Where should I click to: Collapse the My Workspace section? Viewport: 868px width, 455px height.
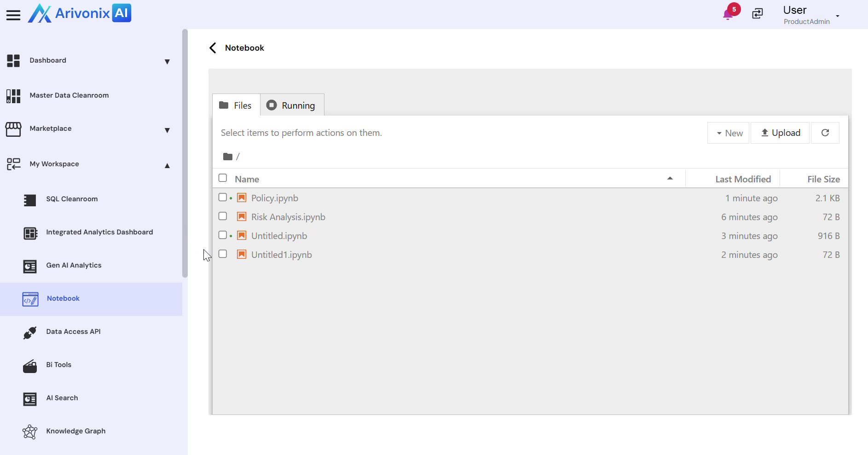point(167,165)
